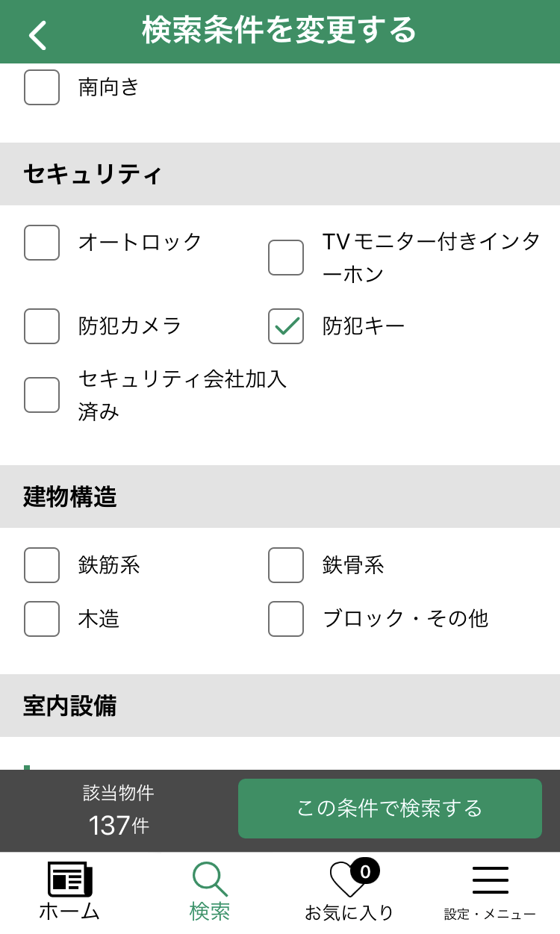Switch to the お気に入り tab label
560x934 pixels.
pyautogui.click(x=349, y=912)
